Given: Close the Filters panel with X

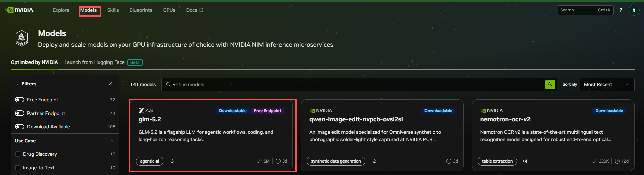Looking at the screenshot, I should 110,84.
